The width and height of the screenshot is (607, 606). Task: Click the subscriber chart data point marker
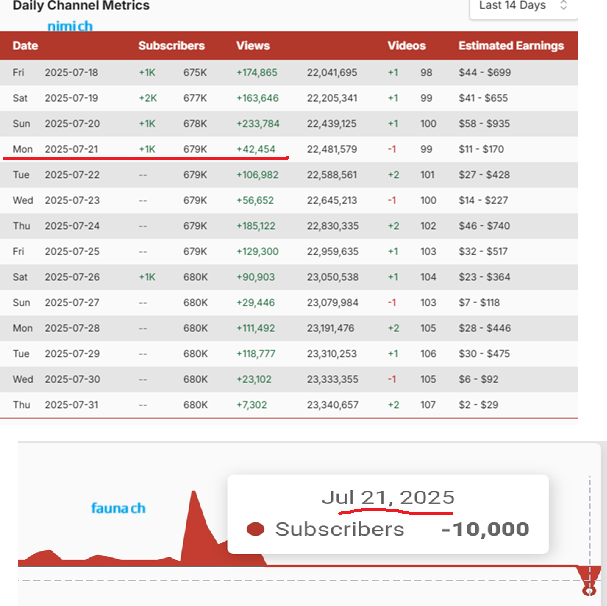(590, 591)
